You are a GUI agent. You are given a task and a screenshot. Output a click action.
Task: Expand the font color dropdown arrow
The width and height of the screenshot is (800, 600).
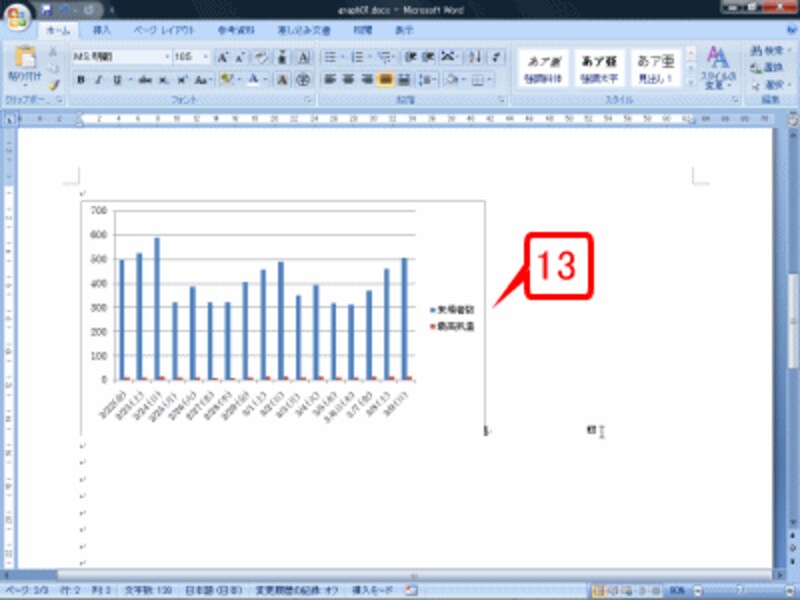pyautogui.click(x=265, y=79)
